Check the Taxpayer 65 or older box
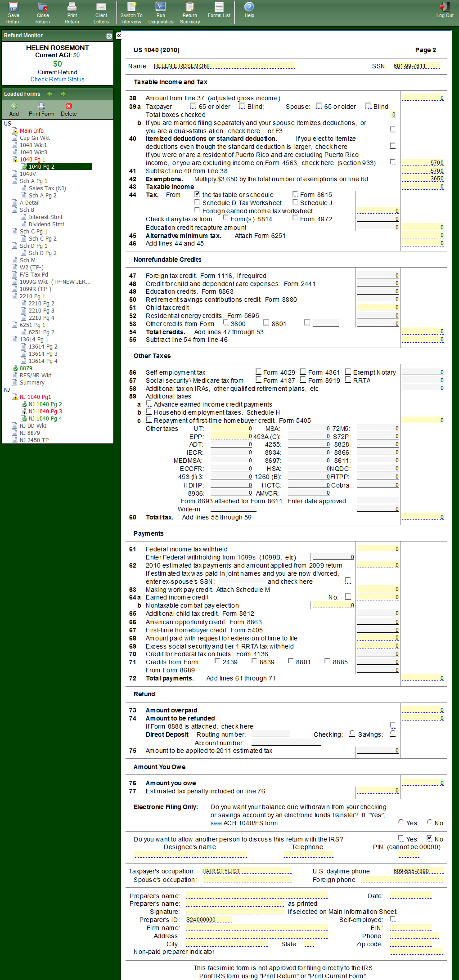The width and height of the screenshot is (459, 980). [193, 106]
